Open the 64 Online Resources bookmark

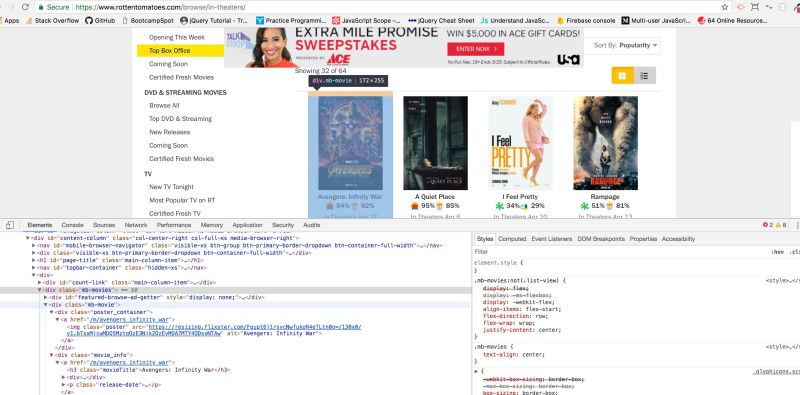point(733,21)
